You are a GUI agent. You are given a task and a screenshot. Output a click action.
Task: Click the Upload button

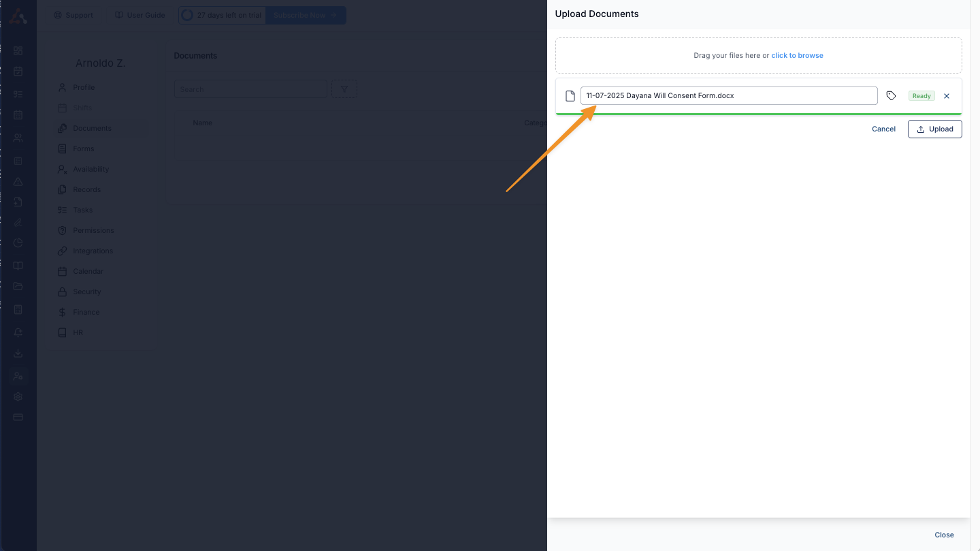934,129
